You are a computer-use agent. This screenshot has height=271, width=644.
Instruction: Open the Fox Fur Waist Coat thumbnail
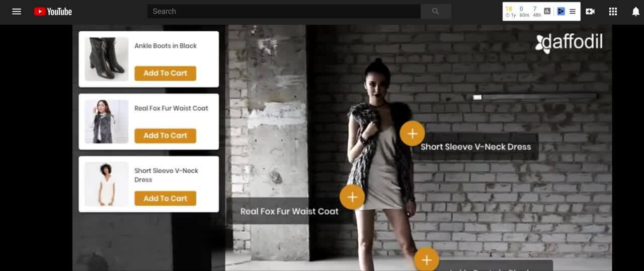(107, 121)
